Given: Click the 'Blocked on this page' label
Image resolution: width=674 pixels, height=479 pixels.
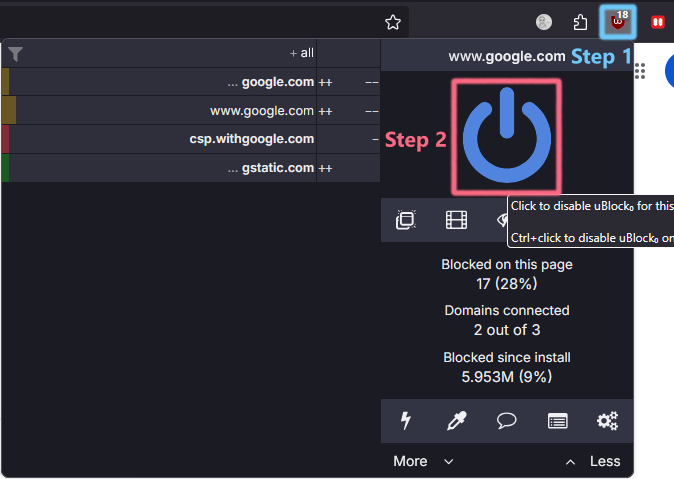Looking at the screenshot, I should [x=507, y=264].
